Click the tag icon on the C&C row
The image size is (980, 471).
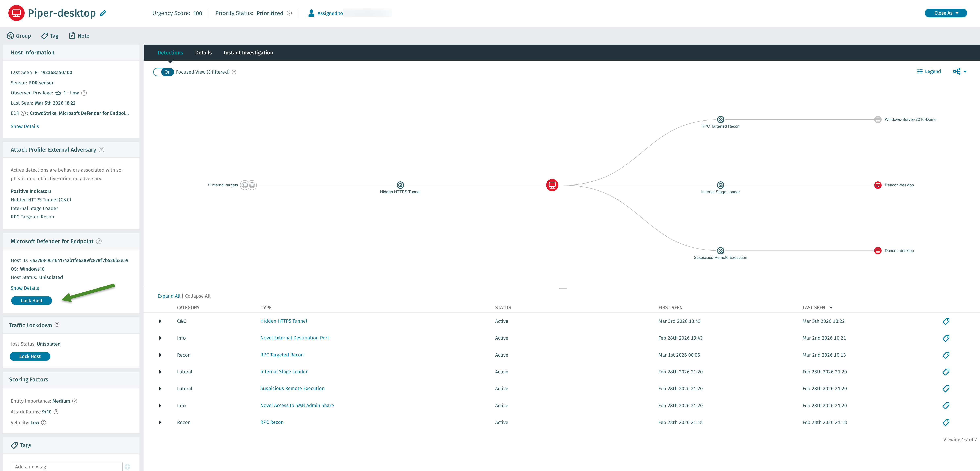[946, 321]
